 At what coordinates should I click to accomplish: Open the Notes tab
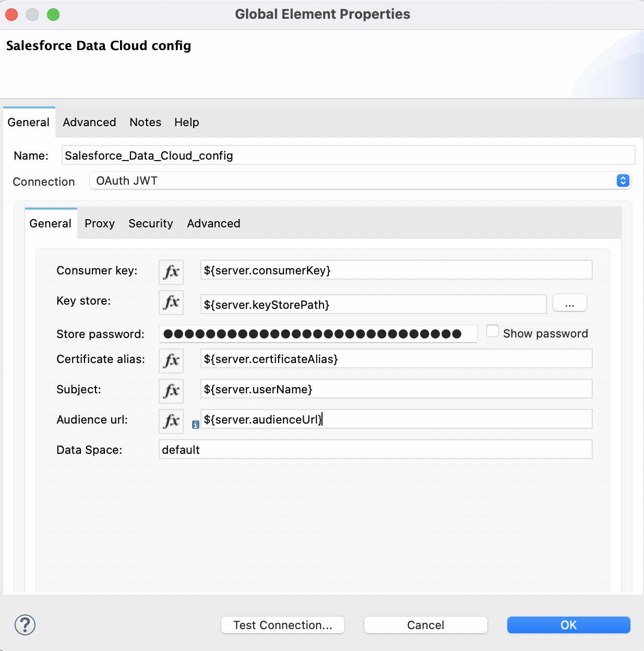coord(145,122)
